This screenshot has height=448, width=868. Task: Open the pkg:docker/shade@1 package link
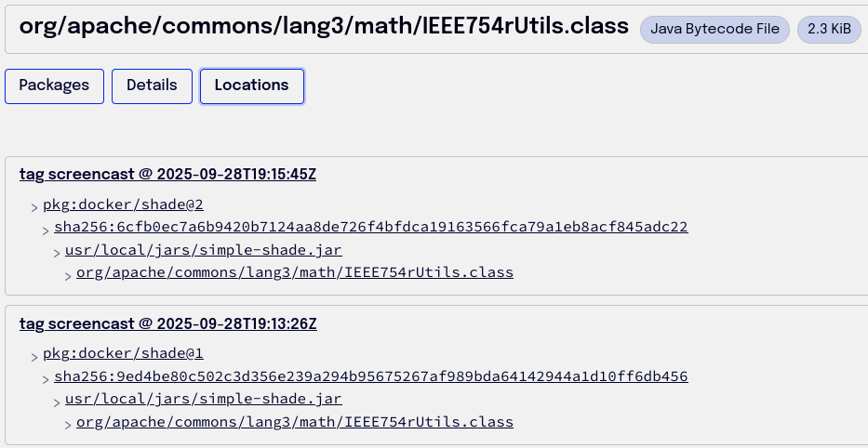[123, 354]
